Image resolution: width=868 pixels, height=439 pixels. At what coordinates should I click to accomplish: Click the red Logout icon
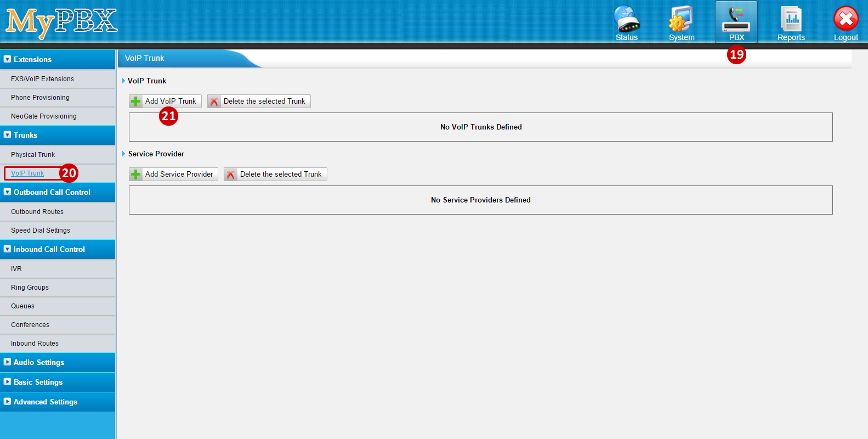[x=846, y=20]
